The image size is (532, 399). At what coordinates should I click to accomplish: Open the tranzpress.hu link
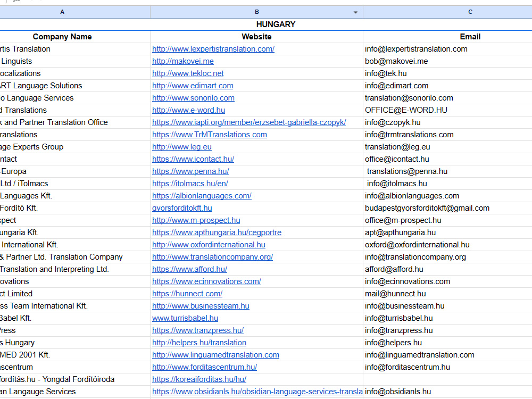click(x=198, y=330)
